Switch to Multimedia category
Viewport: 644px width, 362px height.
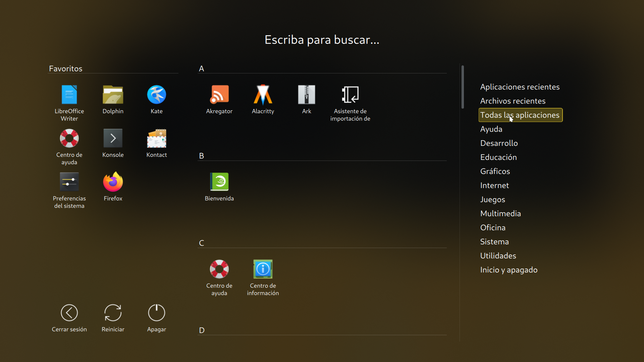point(500,214)
